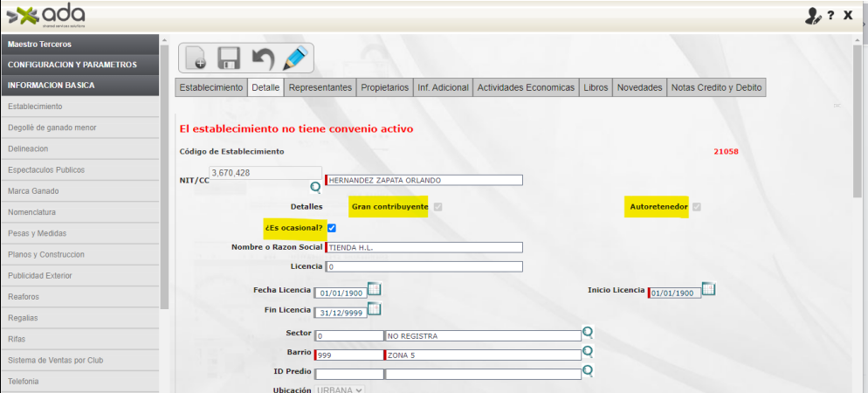Open the user profile icon
Screen dimensions: 868x393
[812, 16]
